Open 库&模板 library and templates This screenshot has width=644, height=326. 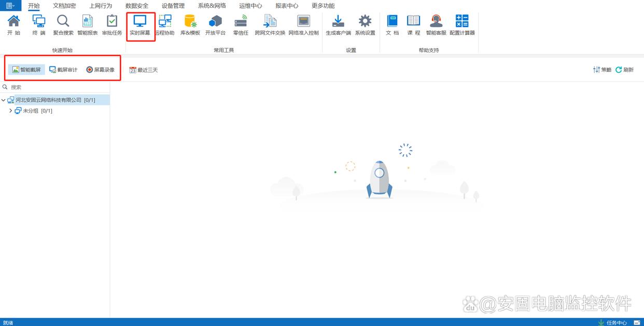tap(190, 25)
